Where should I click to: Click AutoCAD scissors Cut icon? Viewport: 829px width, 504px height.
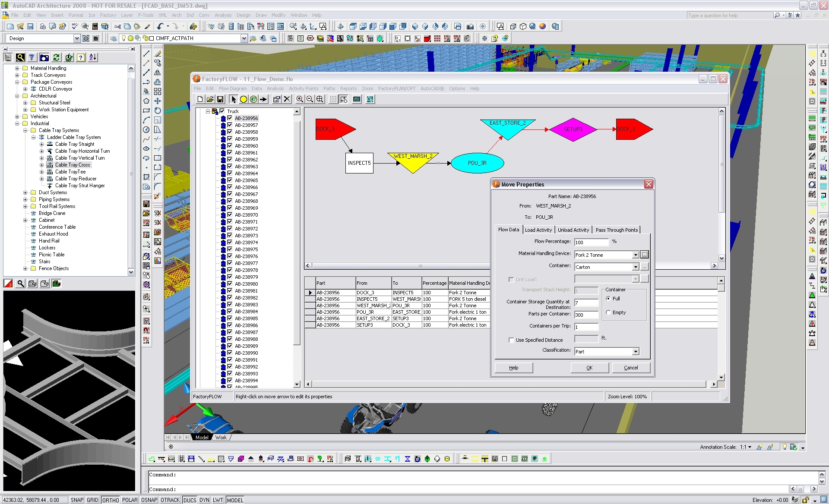coord(117,26)
